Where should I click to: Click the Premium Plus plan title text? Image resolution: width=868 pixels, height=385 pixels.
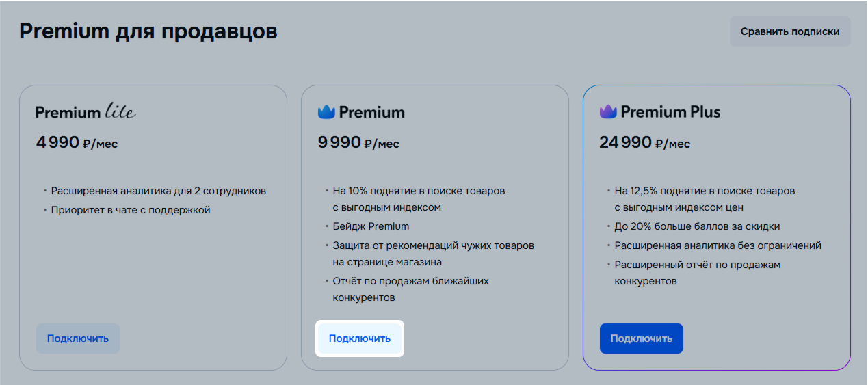tap(670, 111)
